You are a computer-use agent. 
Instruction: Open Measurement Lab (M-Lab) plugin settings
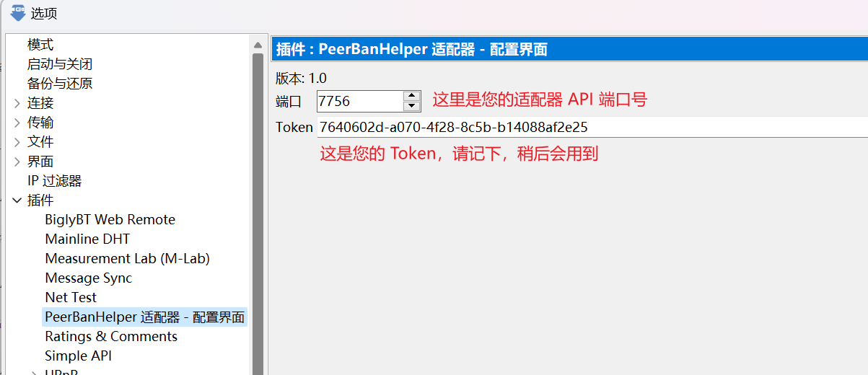(x=127, y=259)
